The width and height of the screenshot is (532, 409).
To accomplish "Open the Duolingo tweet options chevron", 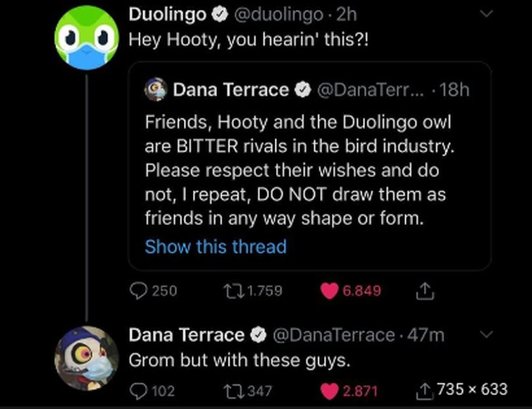I will point(485,13).
